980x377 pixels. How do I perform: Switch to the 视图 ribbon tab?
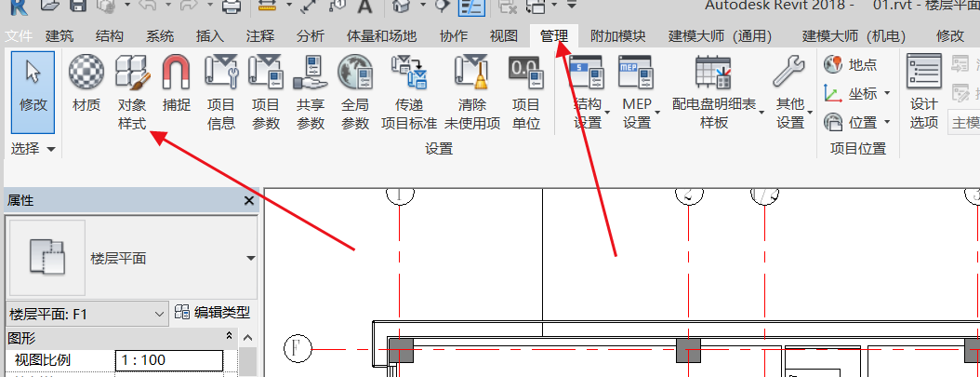point(503,36)
